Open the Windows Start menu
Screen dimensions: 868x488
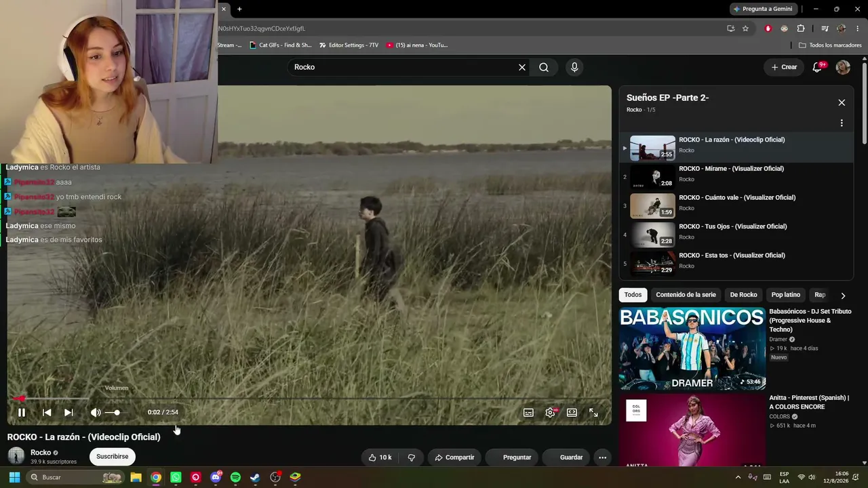[14, 477]
